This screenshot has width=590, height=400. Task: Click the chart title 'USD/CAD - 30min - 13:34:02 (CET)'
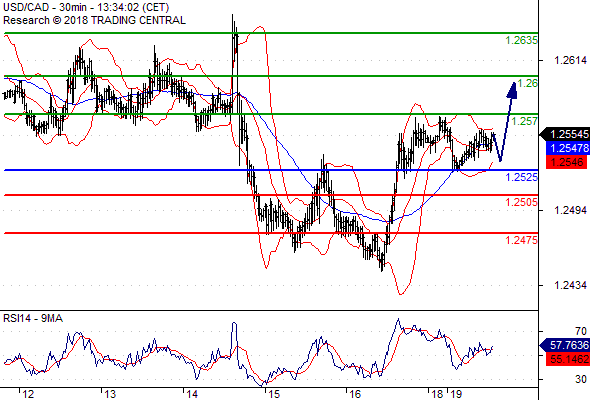(86, 7)
